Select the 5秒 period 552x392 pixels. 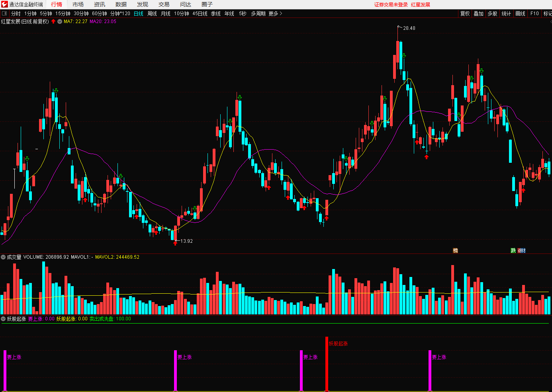tap(243, 14)
